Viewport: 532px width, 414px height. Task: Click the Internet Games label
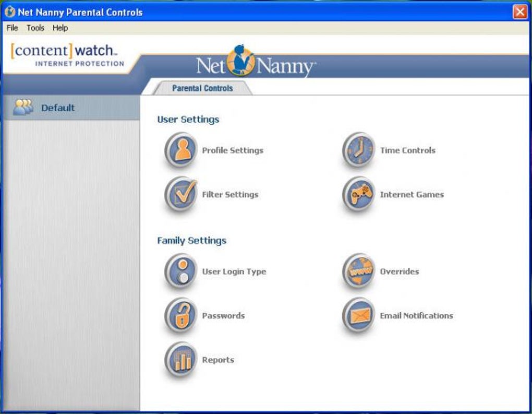412,194
